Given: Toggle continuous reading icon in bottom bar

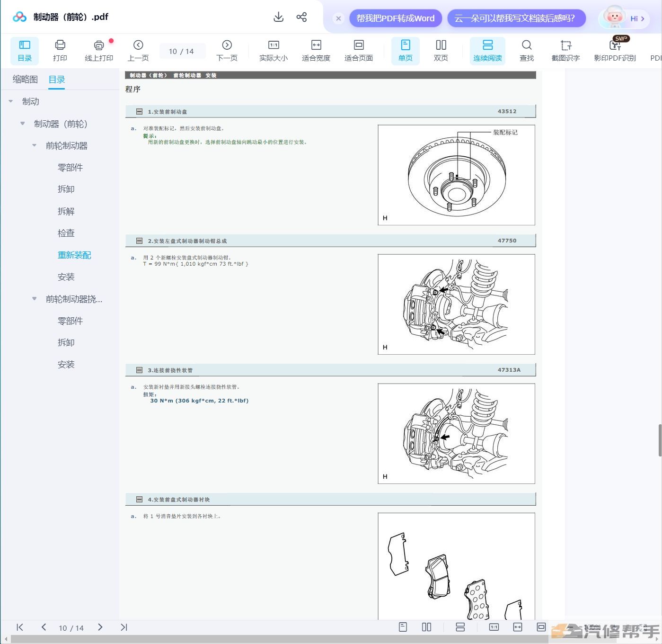Looking at the screenshot, I should (460, 627).
